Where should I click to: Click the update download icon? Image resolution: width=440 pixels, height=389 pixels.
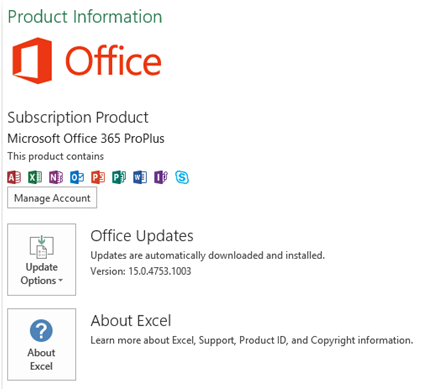(42, 247)
